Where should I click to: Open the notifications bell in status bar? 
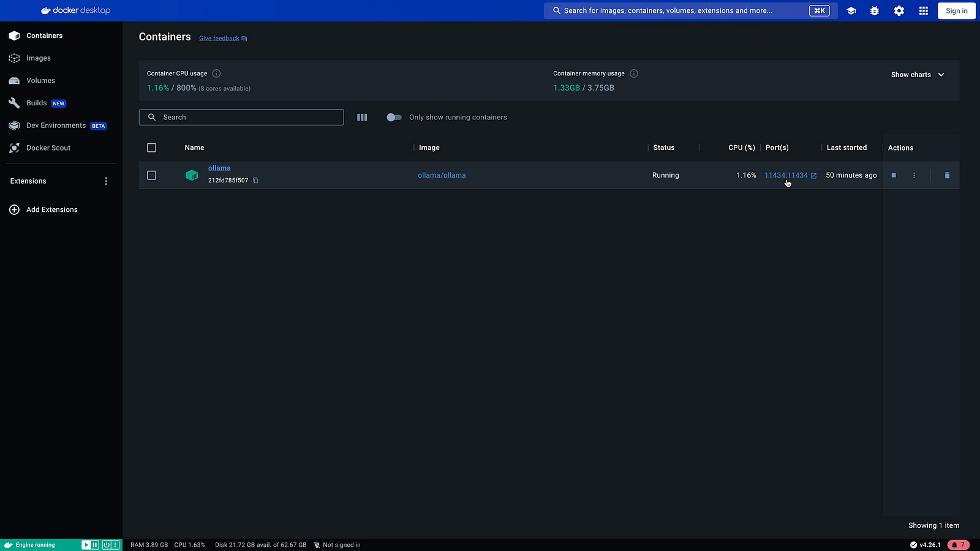pos(958,545)
